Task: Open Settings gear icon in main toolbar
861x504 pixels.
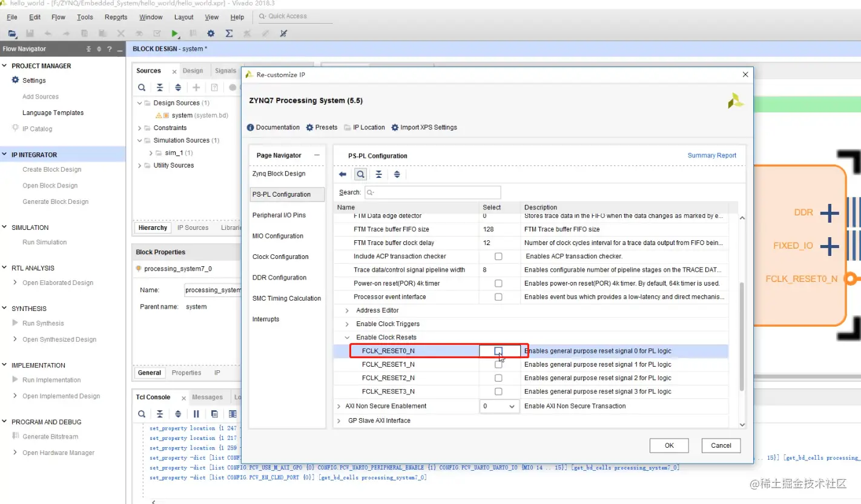Action: 211,34
